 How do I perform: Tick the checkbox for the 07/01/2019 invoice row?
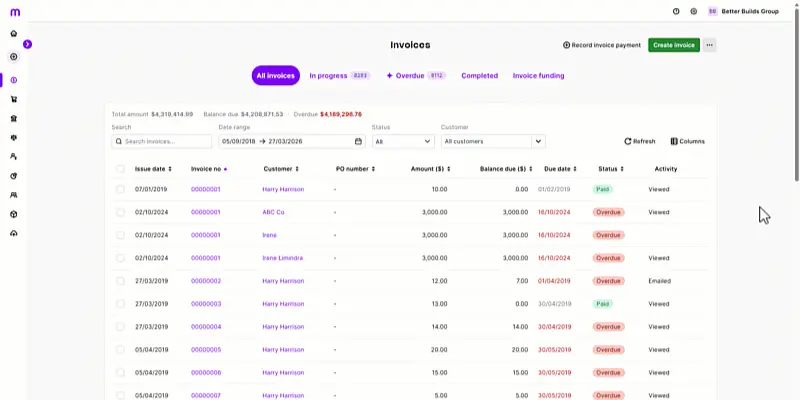(x=120, y=189)
